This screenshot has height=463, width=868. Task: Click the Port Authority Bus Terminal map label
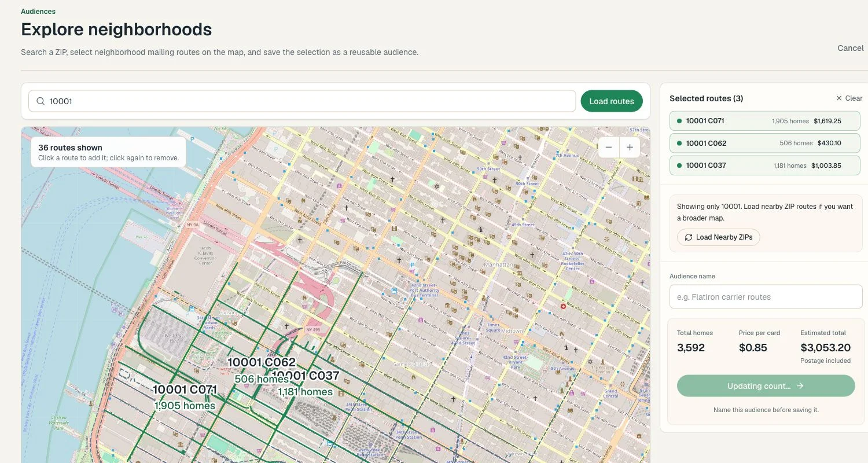425,290
